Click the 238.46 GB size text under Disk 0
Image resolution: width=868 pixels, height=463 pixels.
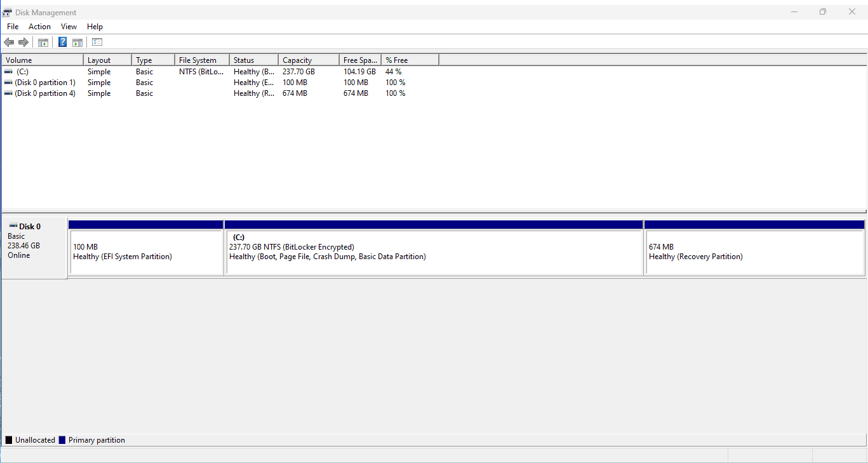(23, 246)
